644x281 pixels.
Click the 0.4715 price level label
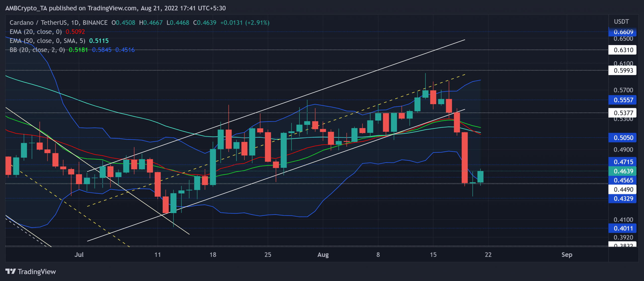622,162
